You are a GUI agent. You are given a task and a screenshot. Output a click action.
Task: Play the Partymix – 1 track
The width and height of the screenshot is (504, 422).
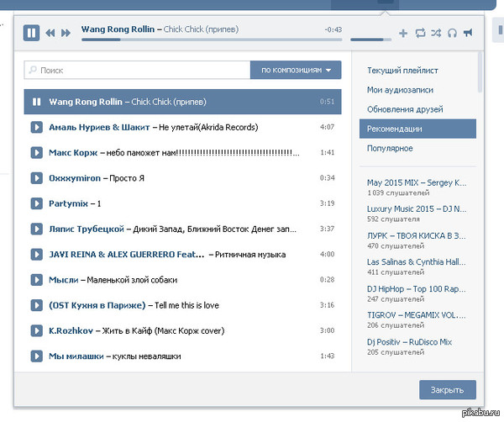(37, 203)
